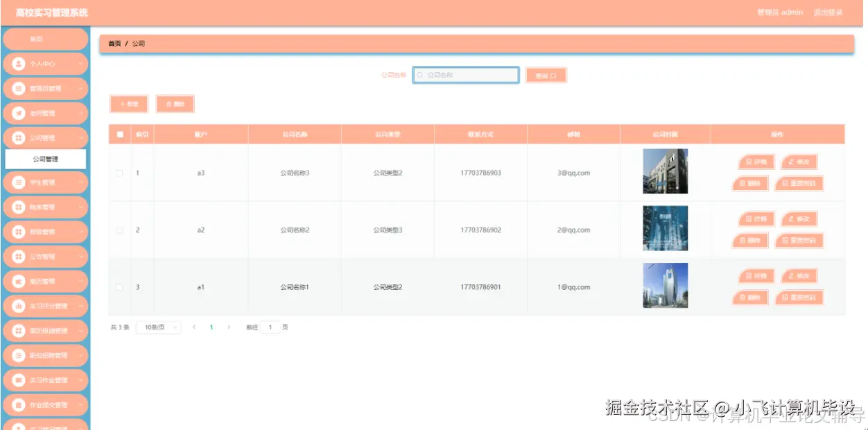This screenshot has height=430, width=868.
Task: Select the white 公司管理 submenu item
Action: (46, 159)
